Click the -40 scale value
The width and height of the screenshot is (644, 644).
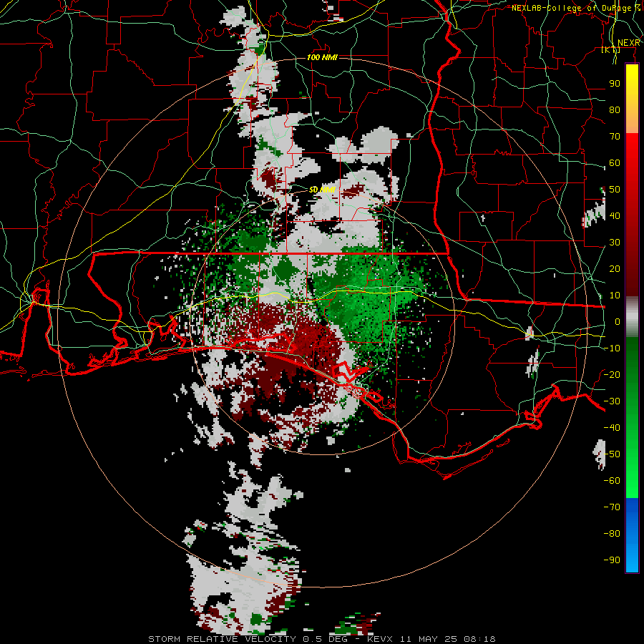[612, 428]
